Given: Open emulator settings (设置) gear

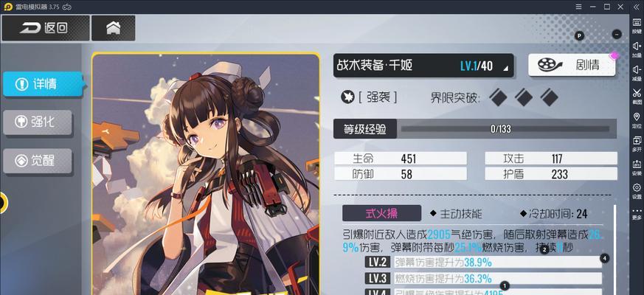Looking at the screenshot, I should click(x=637, y=190).
